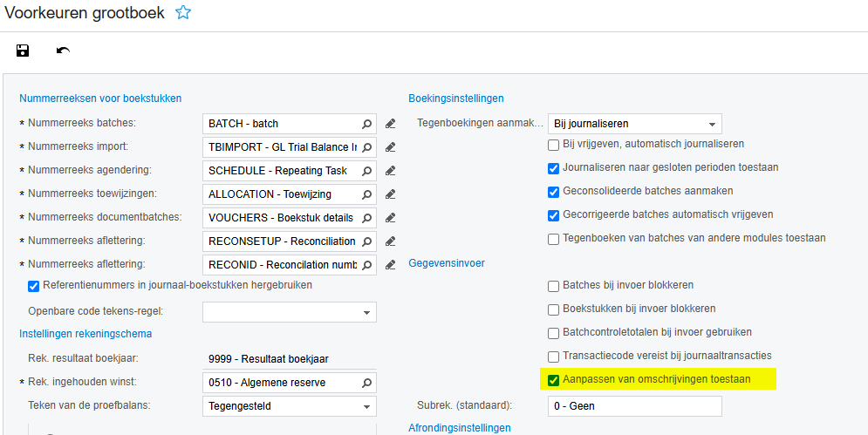This screenshot has width=868, height=435.
Task: Open Openbare code tekens-regel dropdown
Action: point(366,312)
